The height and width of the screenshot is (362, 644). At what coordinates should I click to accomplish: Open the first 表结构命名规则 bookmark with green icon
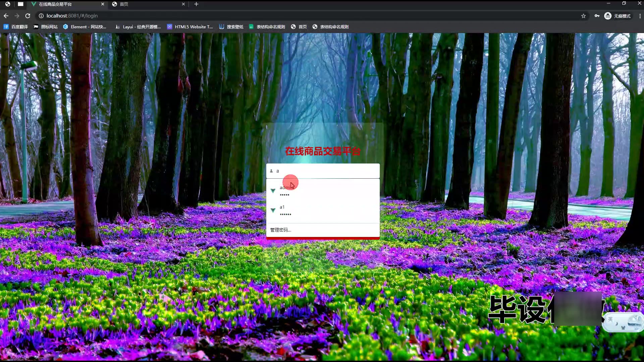[x=267, y=27]
